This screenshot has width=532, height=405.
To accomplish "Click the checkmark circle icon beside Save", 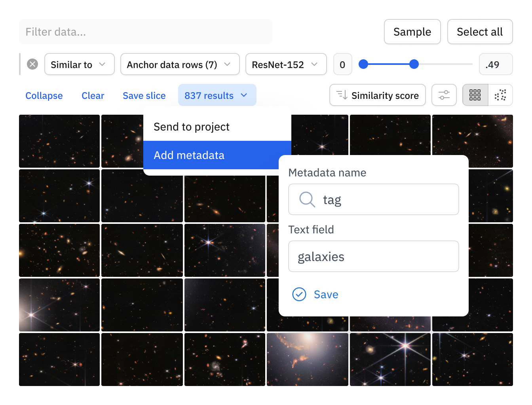I will 299,294.
